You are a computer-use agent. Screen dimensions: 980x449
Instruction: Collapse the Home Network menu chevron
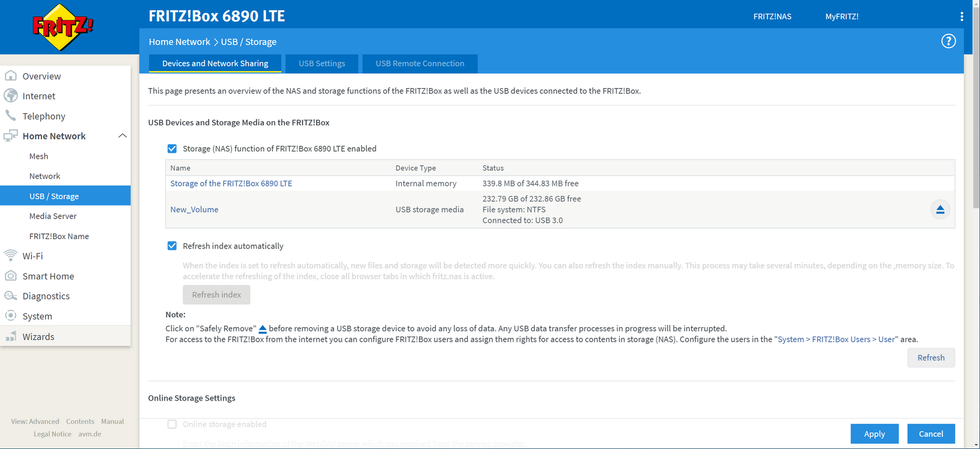(x=123, y=136)
